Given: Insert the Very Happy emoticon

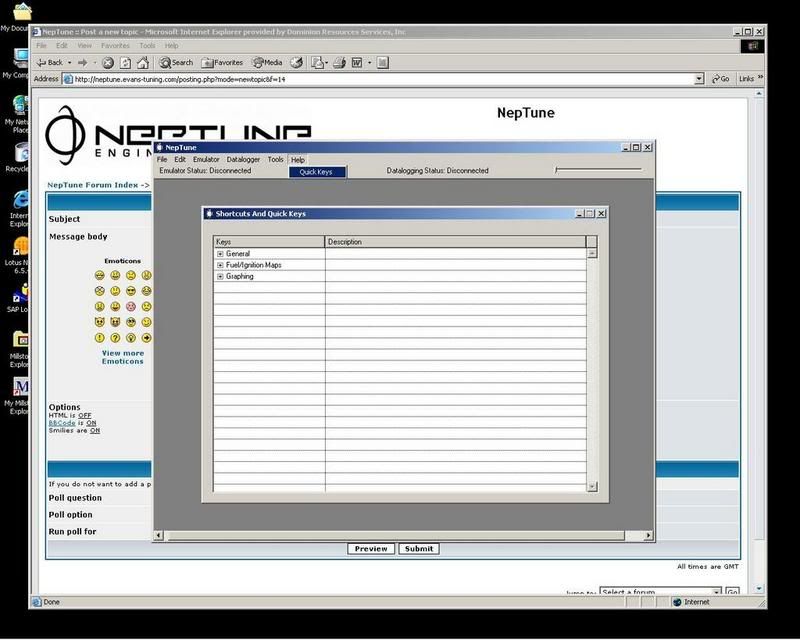Looking at the screenshot, I should pyautogui.click(x=99, y=276).
